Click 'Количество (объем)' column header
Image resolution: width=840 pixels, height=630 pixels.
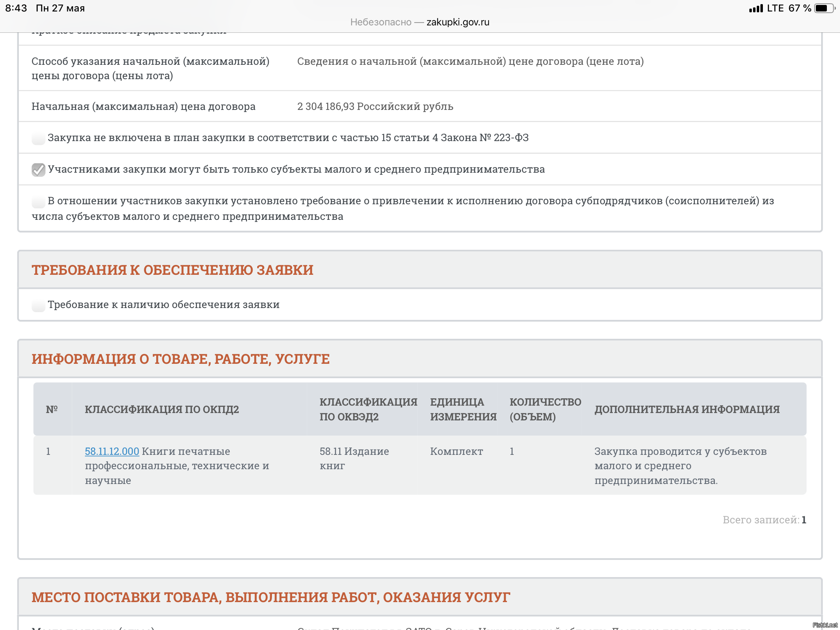tap(545, 409)
